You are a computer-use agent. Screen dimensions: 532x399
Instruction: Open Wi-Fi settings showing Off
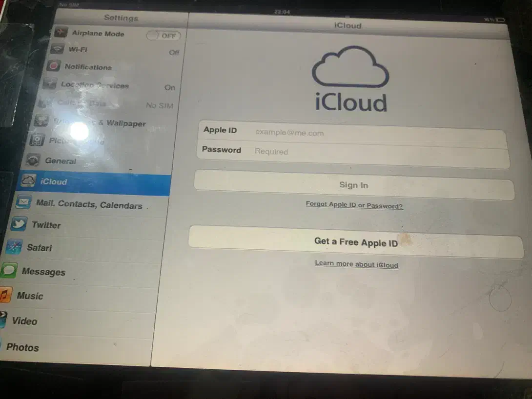pyautogui.click(x=117, y=51)
